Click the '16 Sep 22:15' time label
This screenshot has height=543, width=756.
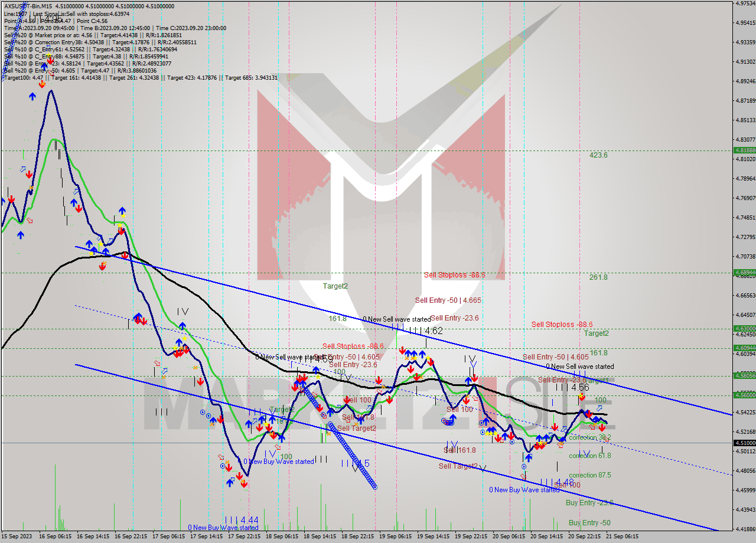point(131,537)
